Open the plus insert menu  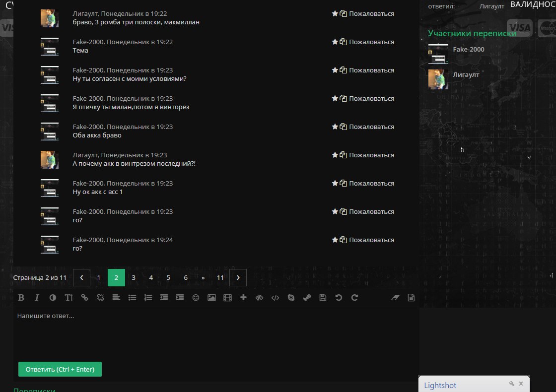pos(243,298)
